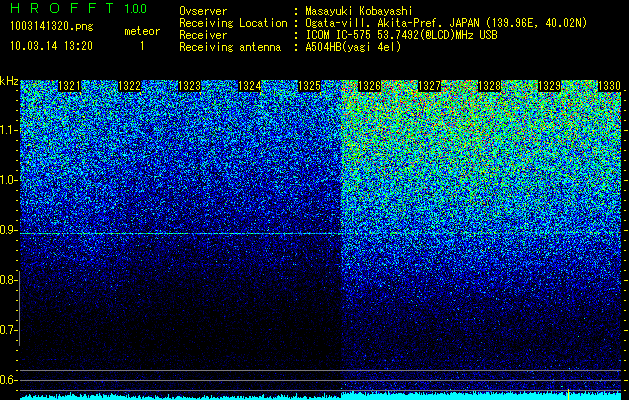629x400 pixels.
Task: Click the 1330 time marker label
Action: click(x=609, y=86)
